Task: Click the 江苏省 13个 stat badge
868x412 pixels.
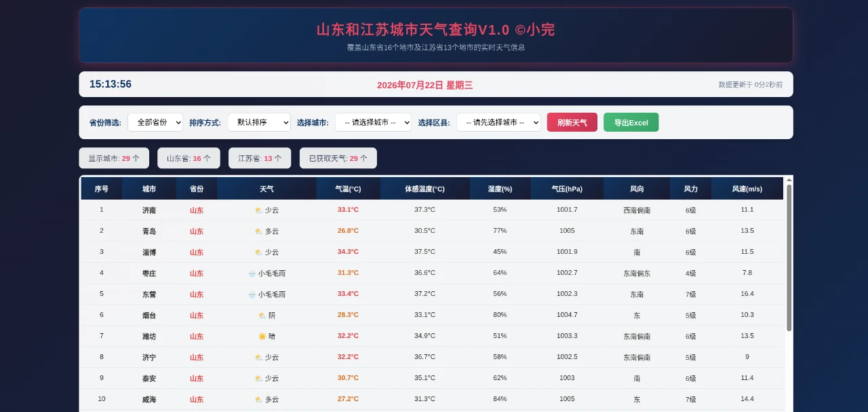Action: (x=260, y=158)
